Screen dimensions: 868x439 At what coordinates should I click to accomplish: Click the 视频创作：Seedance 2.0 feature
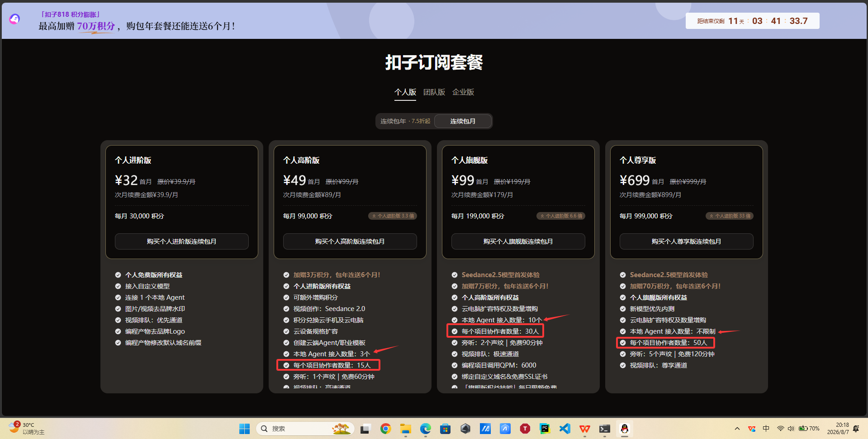click(x=329, y=309)
